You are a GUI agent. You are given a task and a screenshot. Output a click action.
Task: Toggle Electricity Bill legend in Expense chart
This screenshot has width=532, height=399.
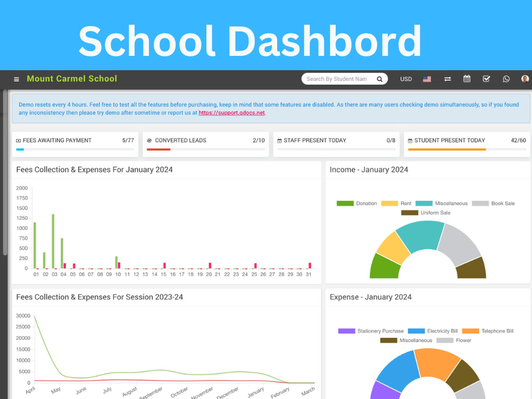tap(433, 331)
